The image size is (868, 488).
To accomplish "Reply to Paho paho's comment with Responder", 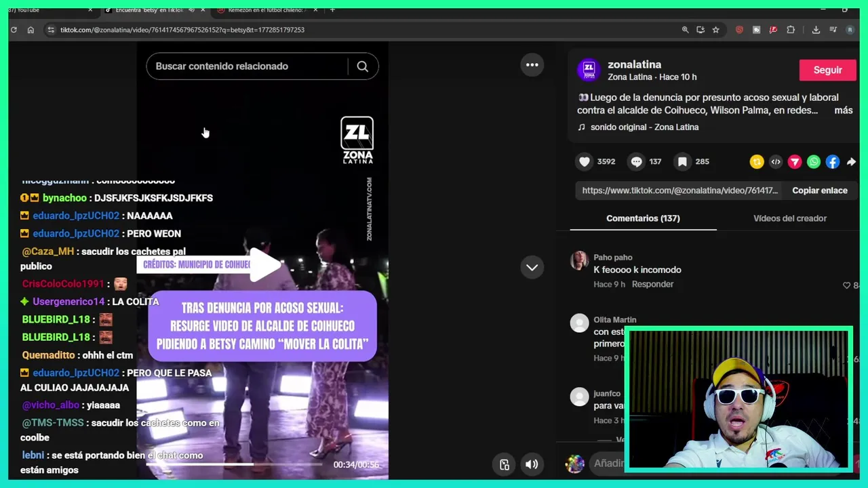I will click(652, 284).
